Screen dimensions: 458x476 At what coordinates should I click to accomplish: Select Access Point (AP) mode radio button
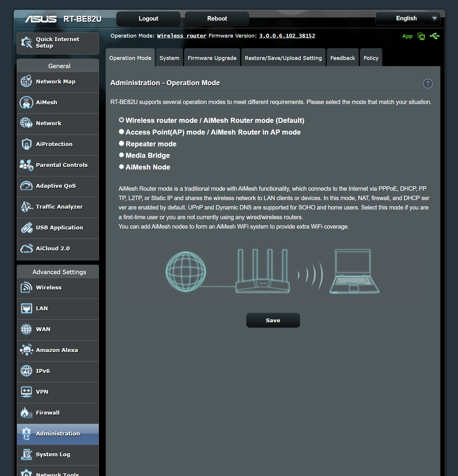coord(121,132)
